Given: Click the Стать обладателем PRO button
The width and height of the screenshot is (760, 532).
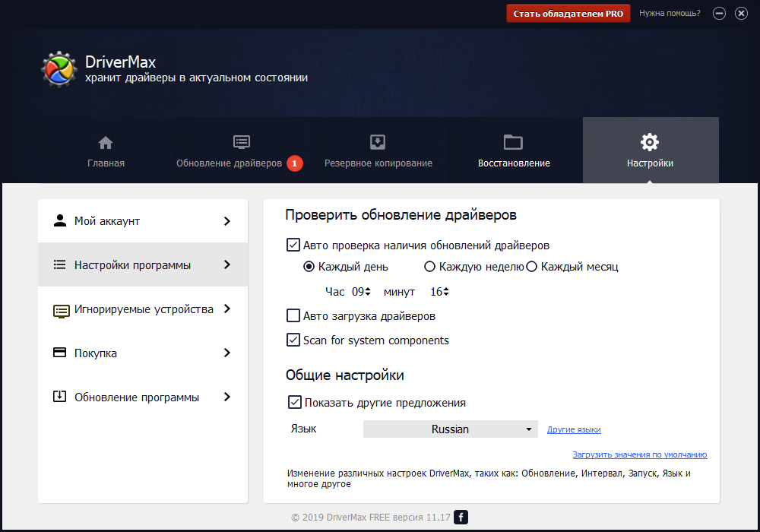Looking at the screenshot, I should (568, 14).
